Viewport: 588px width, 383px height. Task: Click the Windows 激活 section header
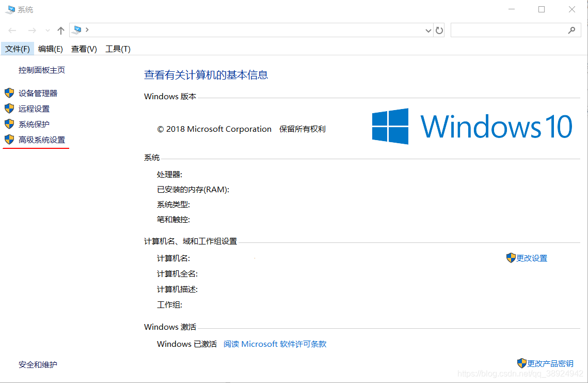(x=170, y=327)
